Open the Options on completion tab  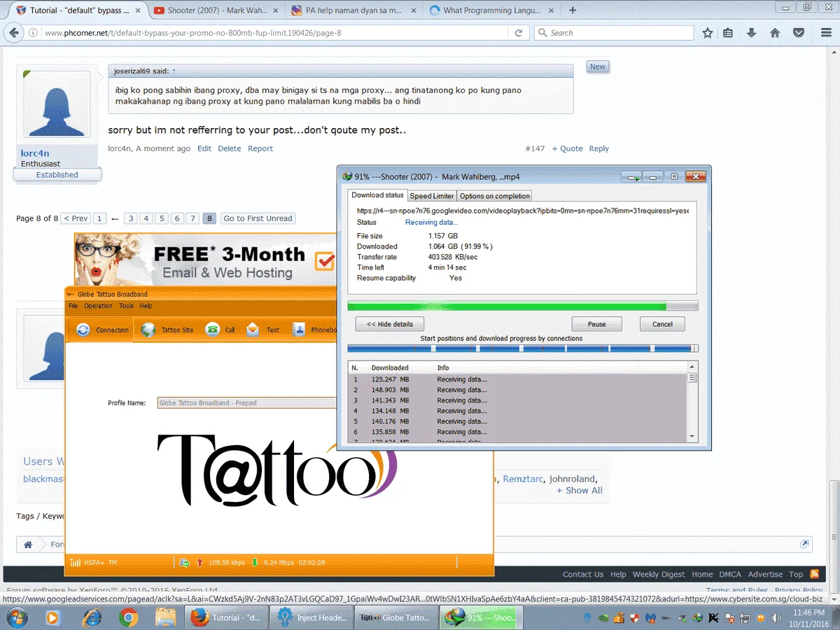click(x=495, y=196)
